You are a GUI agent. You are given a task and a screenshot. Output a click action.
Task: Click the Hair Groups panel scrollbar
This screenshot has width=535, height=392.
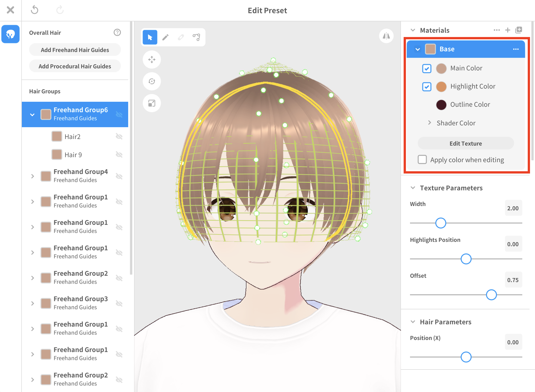pos(131,148)
